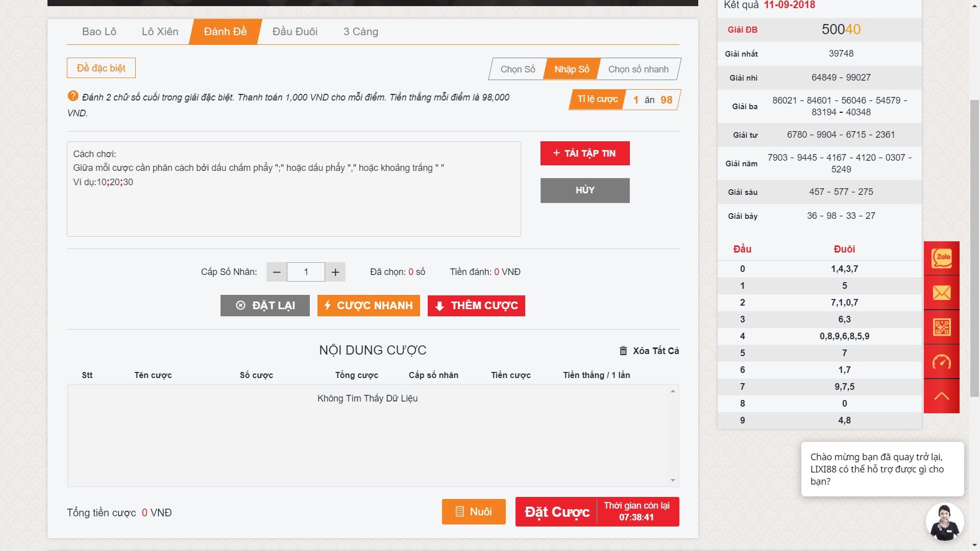The width and height of the screenshot is (980, 551).
Task: Open the QR code icon
Action: (942, 327)
